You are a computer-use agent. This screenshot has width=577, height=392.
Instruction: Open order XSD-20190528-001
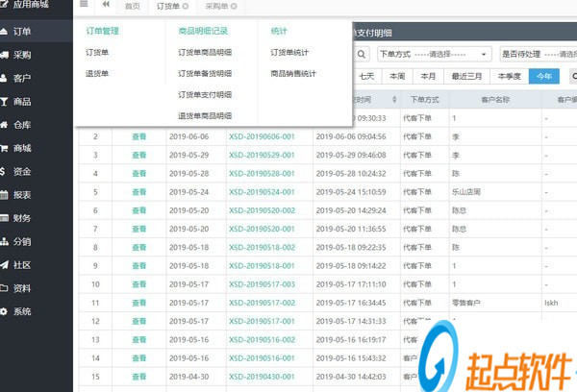click(262, 174)
